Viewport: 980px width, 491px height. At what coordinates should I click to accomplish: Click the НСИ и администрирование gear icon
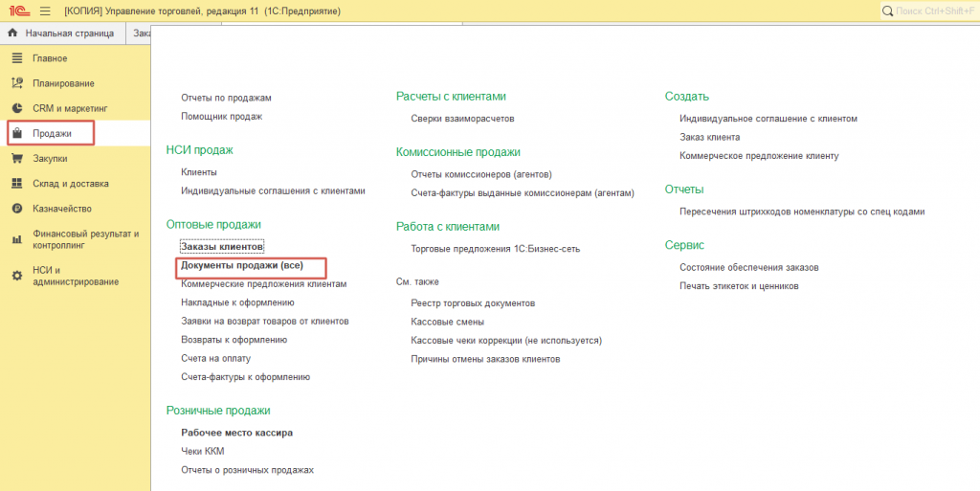coord(17,276)
